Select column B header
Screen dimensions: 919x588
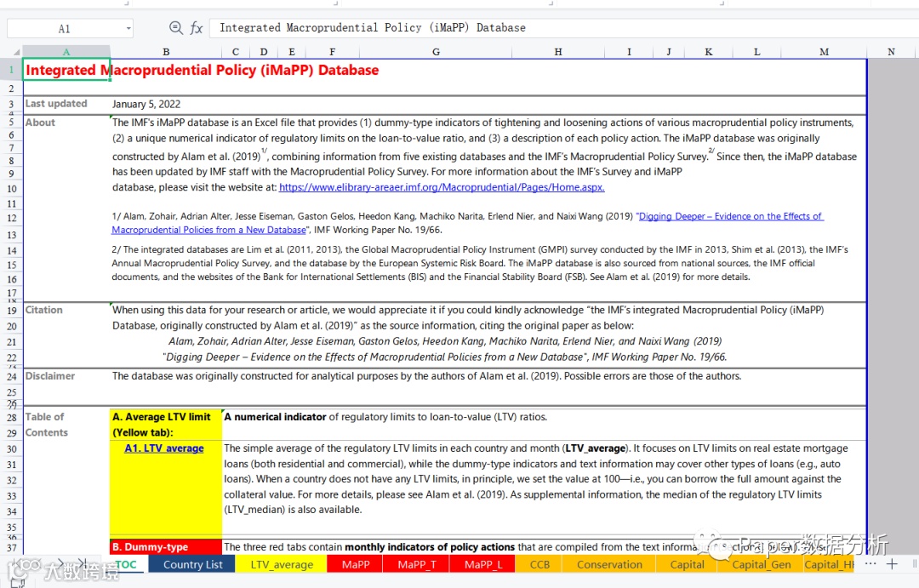166,52
